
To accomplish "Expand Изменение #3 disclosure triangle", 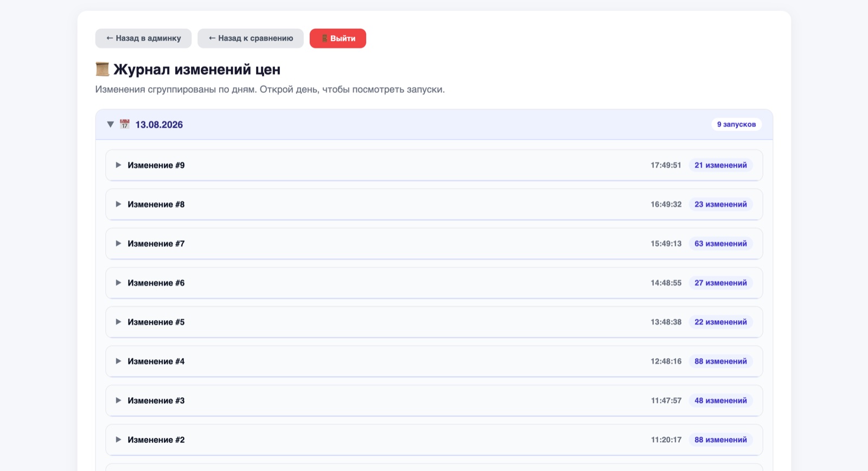I will (118, 400).
